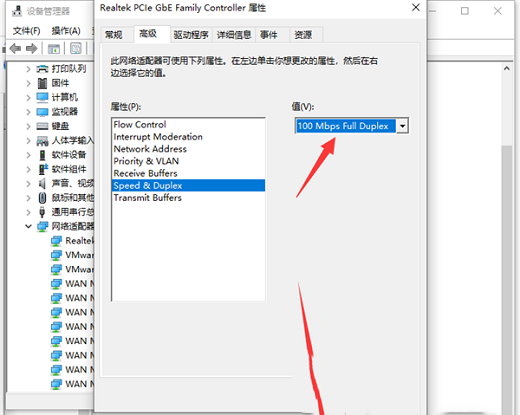
Task: Expand the 键盘 node
Action: (28, 126)
